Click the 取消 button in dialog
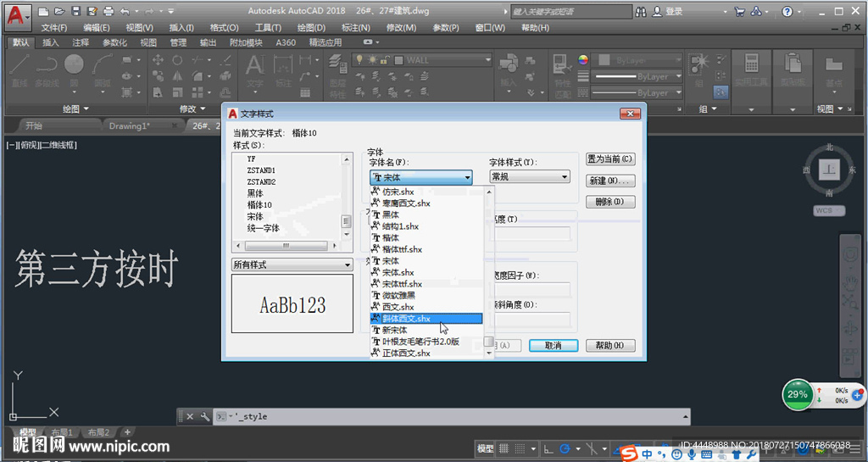Screen dimensions: 868x462 pos(553,346)
